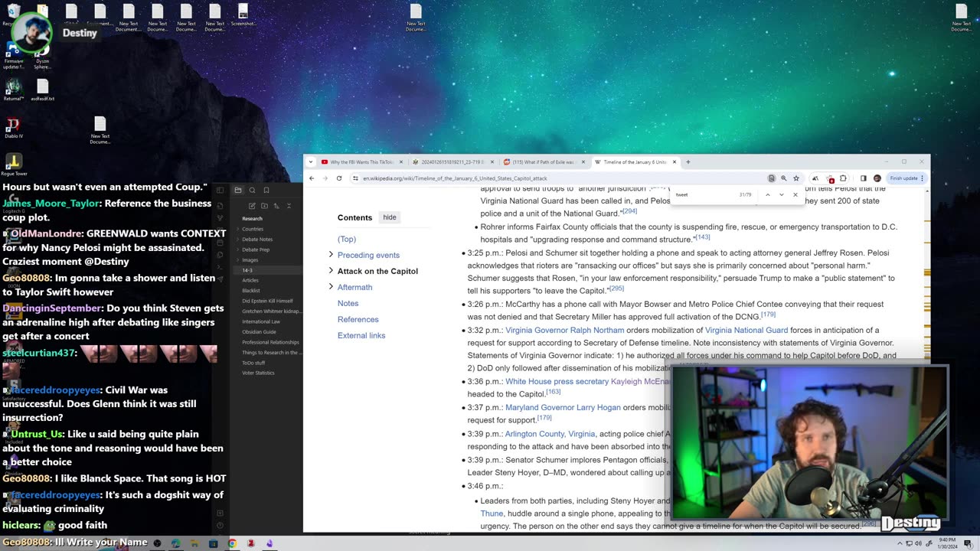Click the Obsidian new folder icon
The image size is (980, 551).
[264, 206]
